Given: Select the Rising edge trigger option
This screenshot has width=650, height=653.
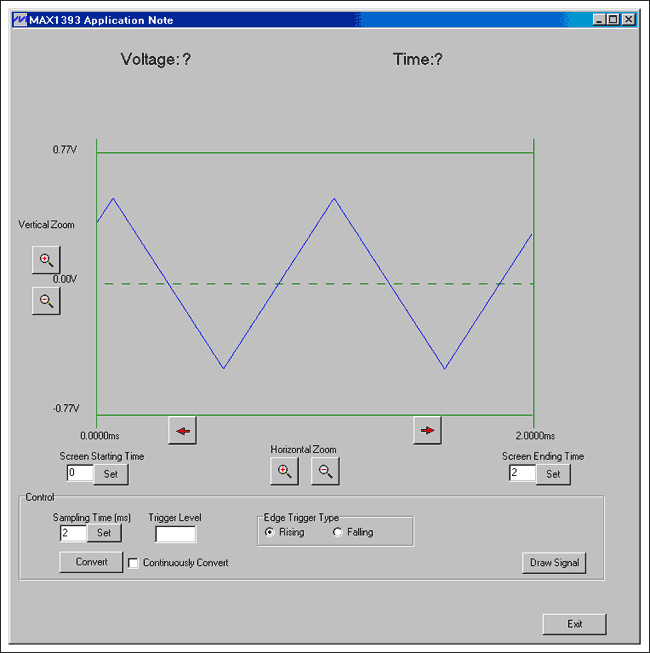Looking at the screenshot, I should pyautogui.click(x=285, y=532).
